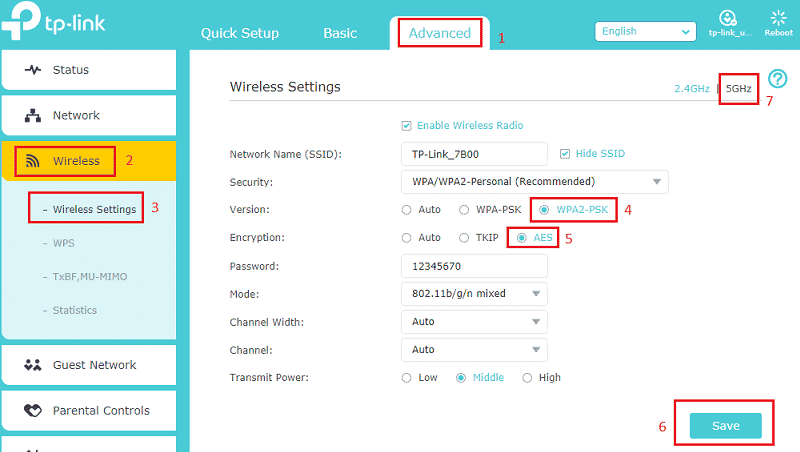
Task: Open the Guest Network menu
Action: click(89, 365)
